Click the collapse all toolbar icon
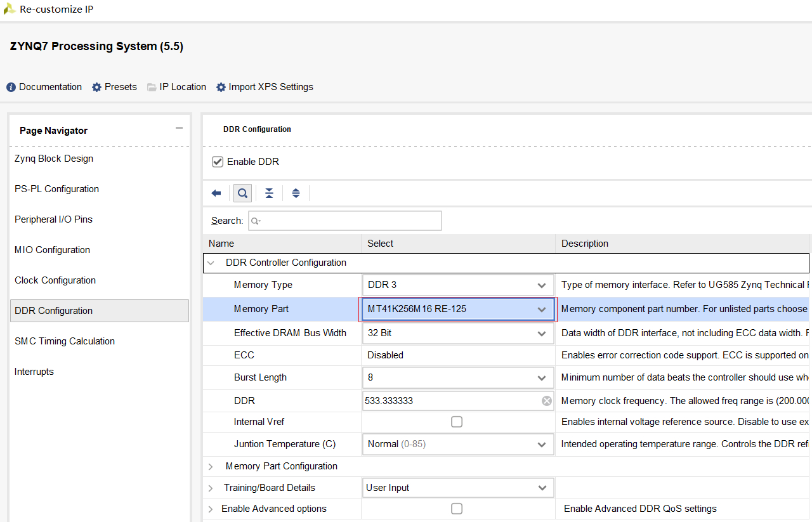Screen dimensions: 812x522 pyautogui.click(x=269, y=193)
